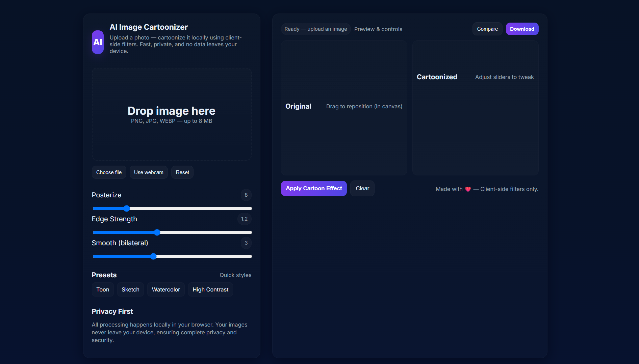Click the Edge Strength slider handle
Screen dimensions: 639x364
click(157, 232)
